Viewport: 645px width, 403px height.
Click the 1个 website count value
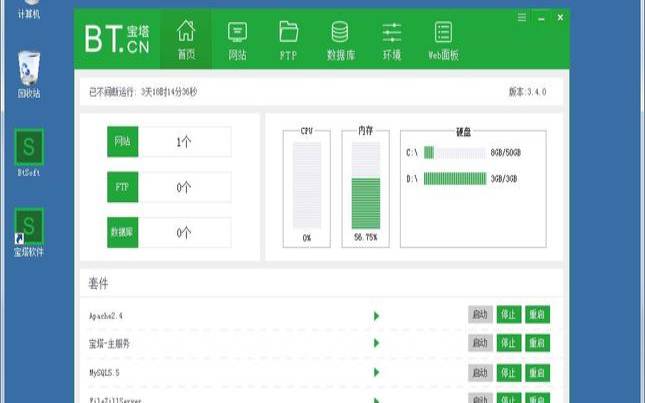pyautogui.click(x=184, y=142)
